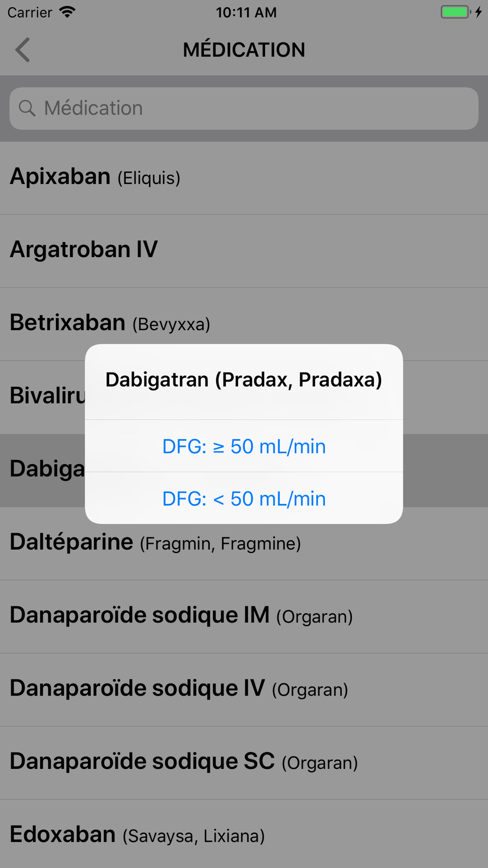Select Danaparoïde sodique IV (Orgaran)
This screenshot has height=868, width=488.
244,690
